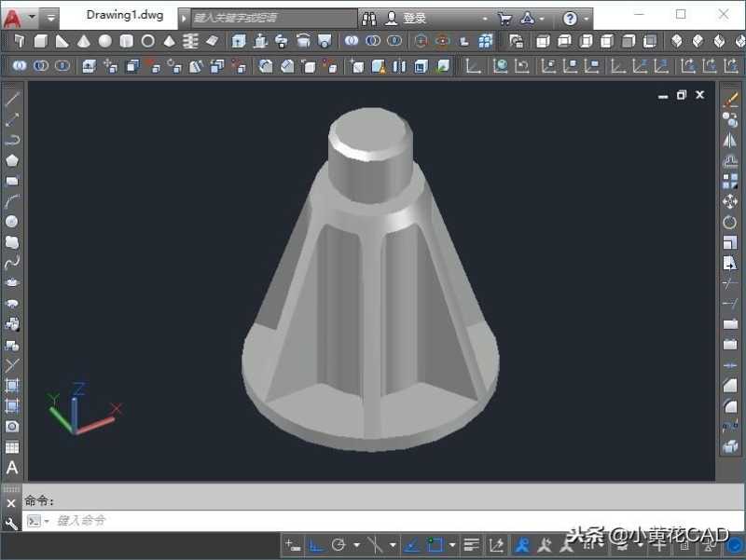Switch to the Drawing1.dwg tab

click(x=124, y=15)
